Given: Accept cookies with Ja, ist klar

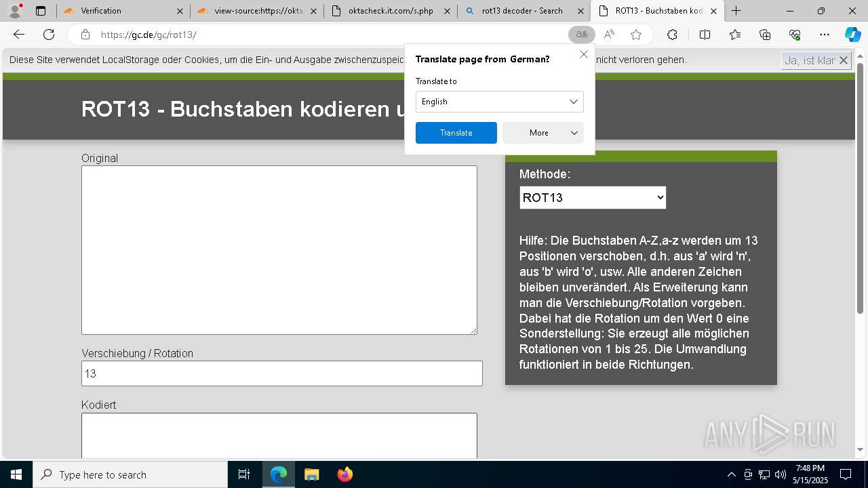Looking at the screenshot, I should pyautogui.click(x=816, y=60).
